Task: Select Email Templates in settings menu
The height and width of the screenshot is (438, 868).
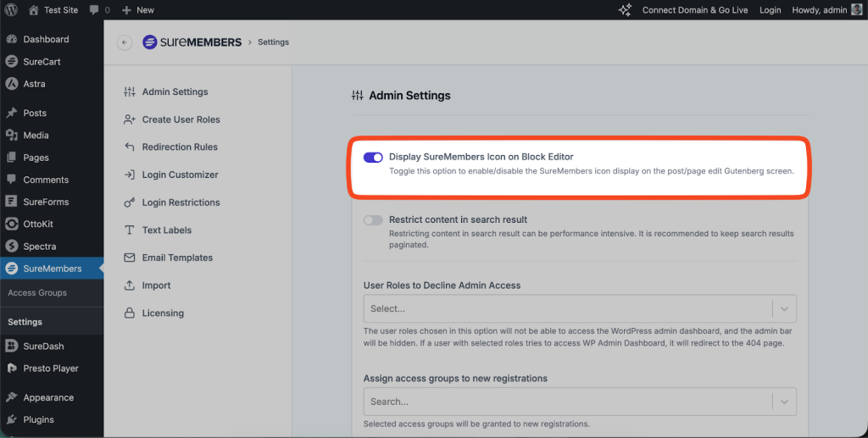Action: (x=177, y=258)
